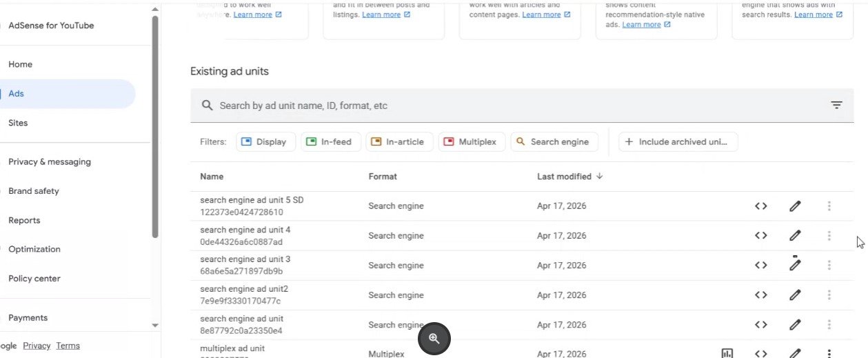
Task: Toggle the Search engine filter chip
Action: tap(554, 142)
